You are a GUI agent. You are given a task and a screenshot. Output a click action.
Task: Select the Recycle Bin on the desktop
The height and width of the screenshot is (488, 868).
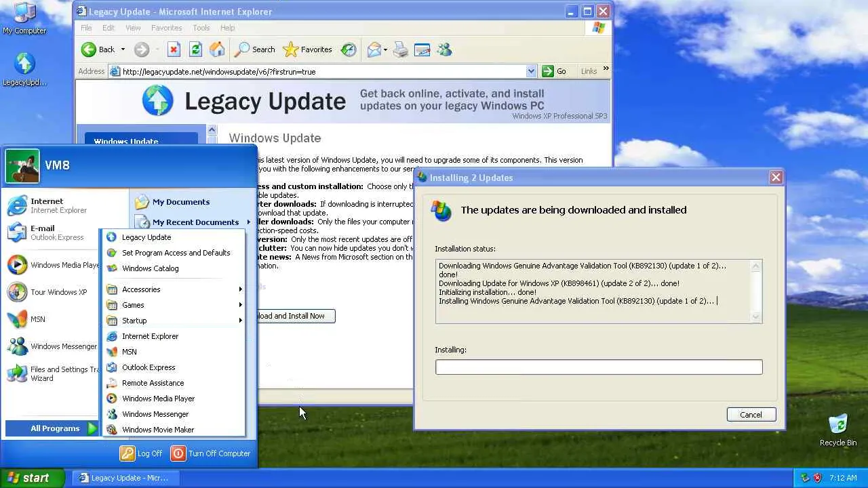click(838, 430)
